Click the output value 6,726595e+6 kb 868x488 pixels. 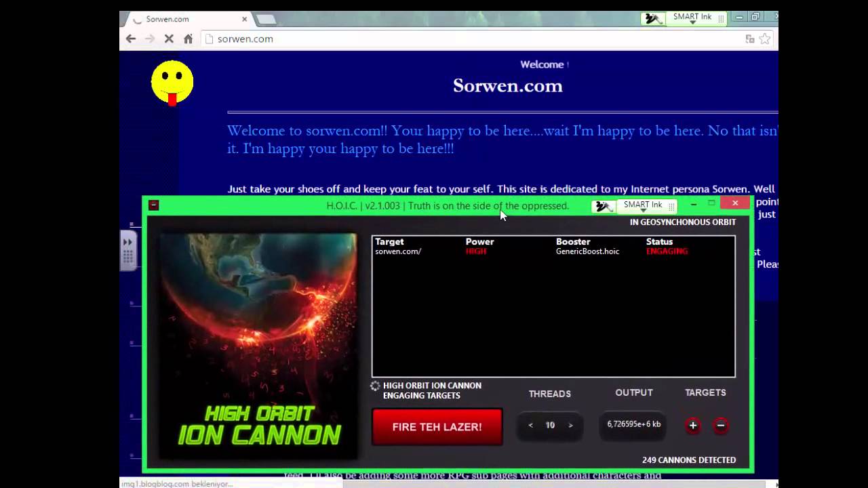(x=633, y=424)
